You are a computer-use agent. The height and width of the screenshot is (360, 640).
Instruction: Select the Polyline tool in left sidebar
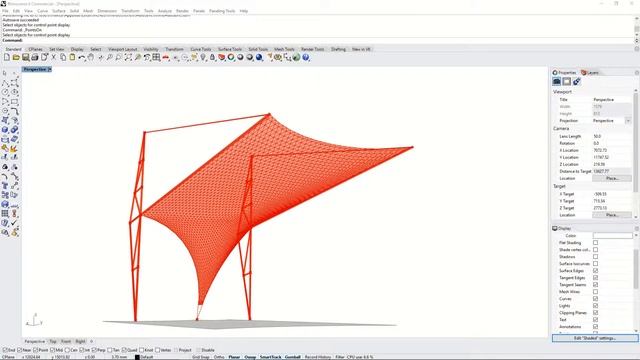(5, 83)
